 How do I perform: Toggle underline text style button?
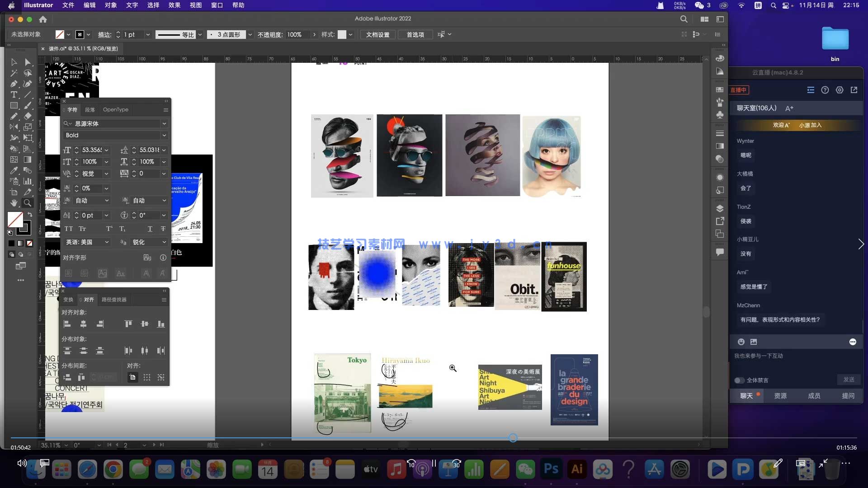(x=150, y=229)
